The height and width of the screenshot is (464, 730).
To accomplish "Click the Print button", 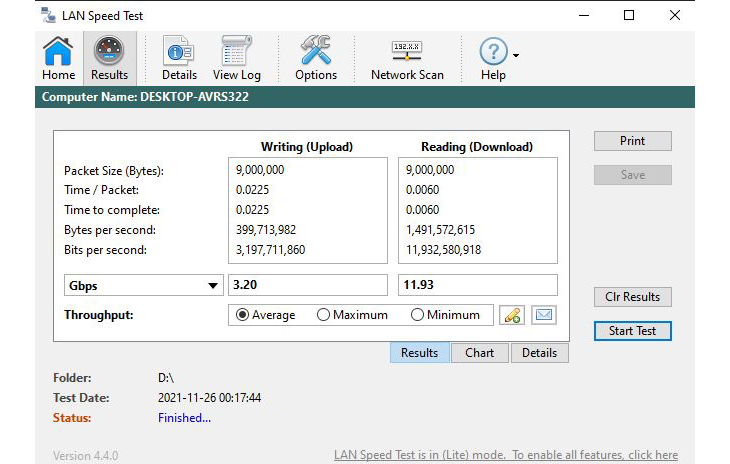I will point(633,141).
